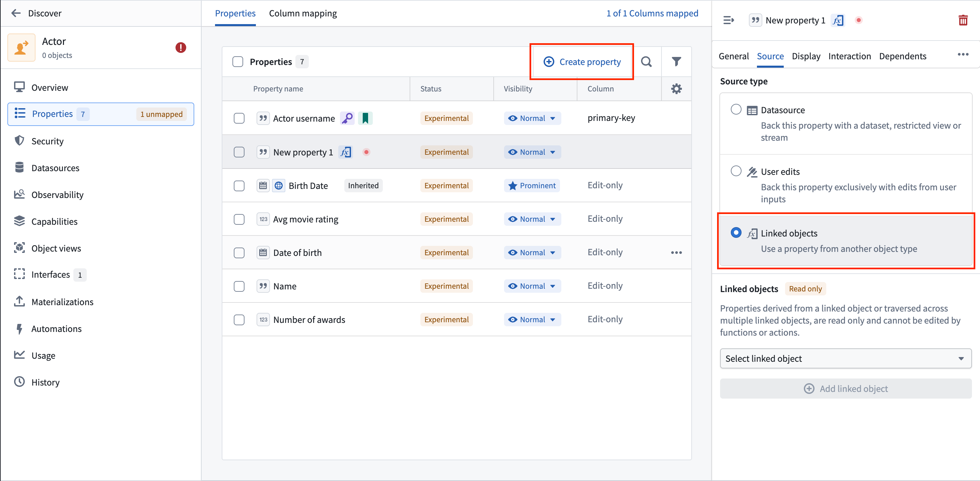
Task: Open Object views in the sidebar
Action: pyautogui.click(x=56, y=248)
